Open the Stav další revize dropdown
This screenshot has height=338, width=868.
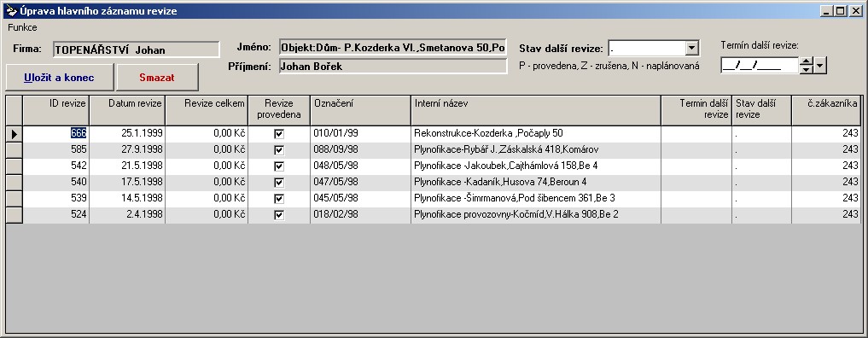coord(692,48)
